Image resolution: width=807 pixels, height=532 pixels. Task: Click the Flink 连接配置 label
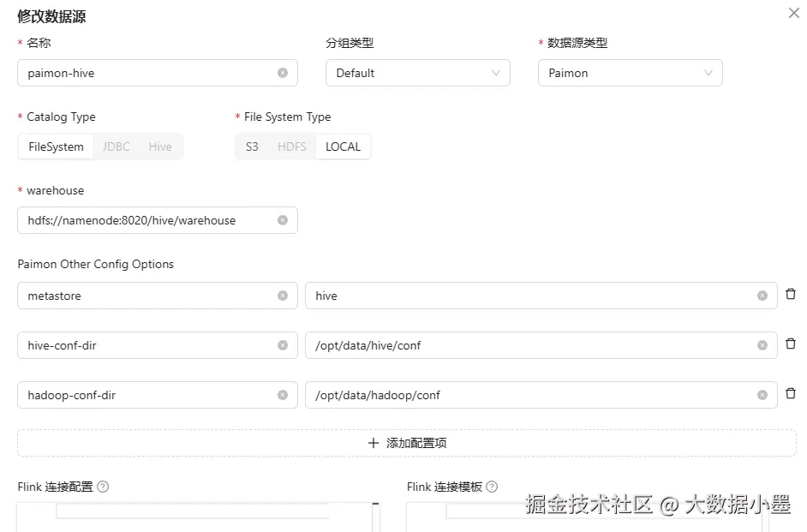coord(55,487)
